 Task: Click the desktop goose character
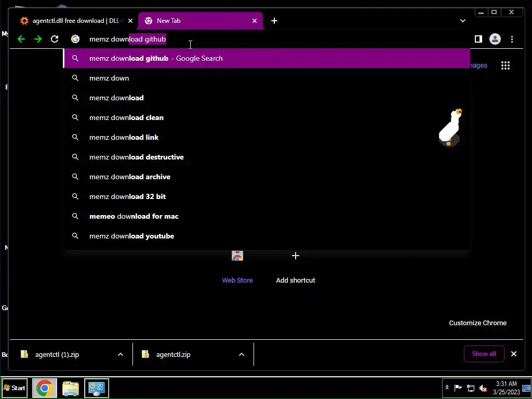coord(450,127)
